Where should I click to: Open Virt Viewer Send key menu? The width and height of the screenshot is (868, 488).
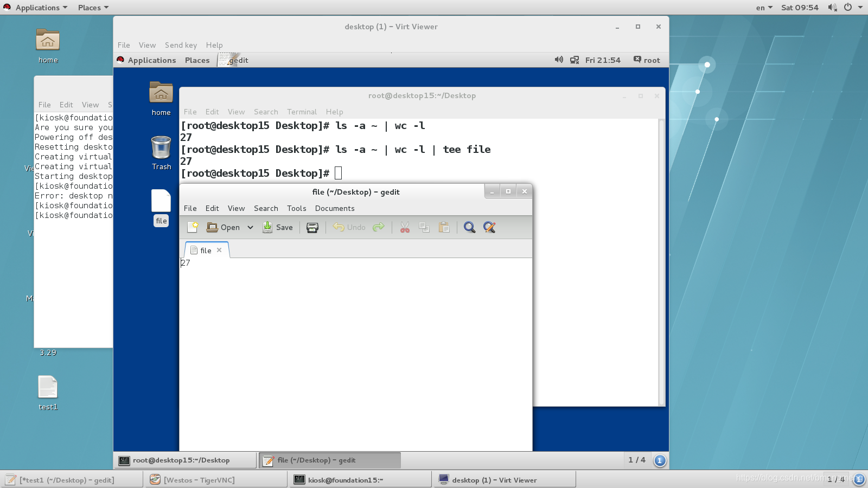click(181, 45)
